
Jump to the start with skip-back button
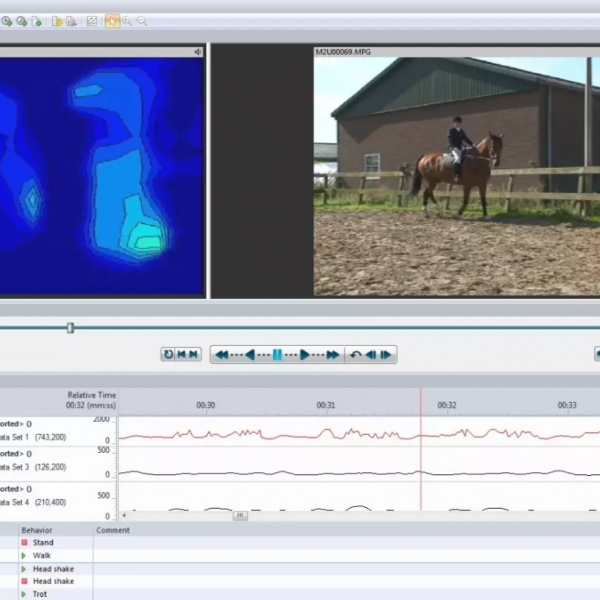coord(181,354)
